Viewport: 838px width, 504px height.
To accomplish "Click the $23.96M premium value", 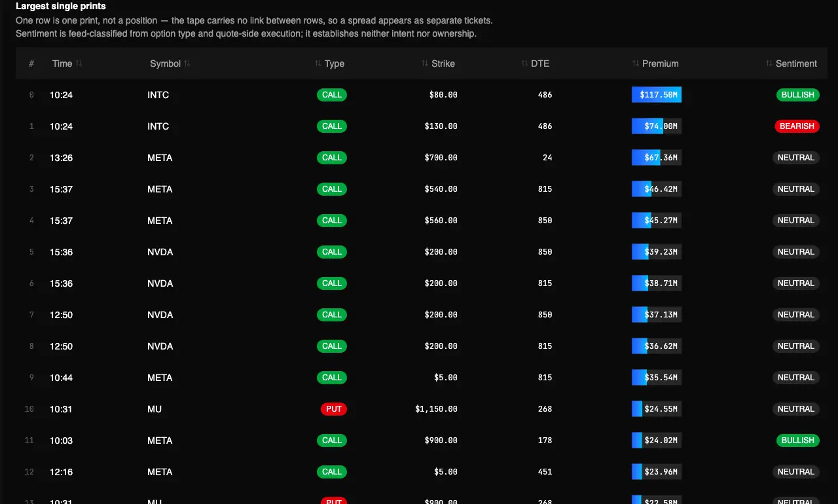I will coord(657,472).
